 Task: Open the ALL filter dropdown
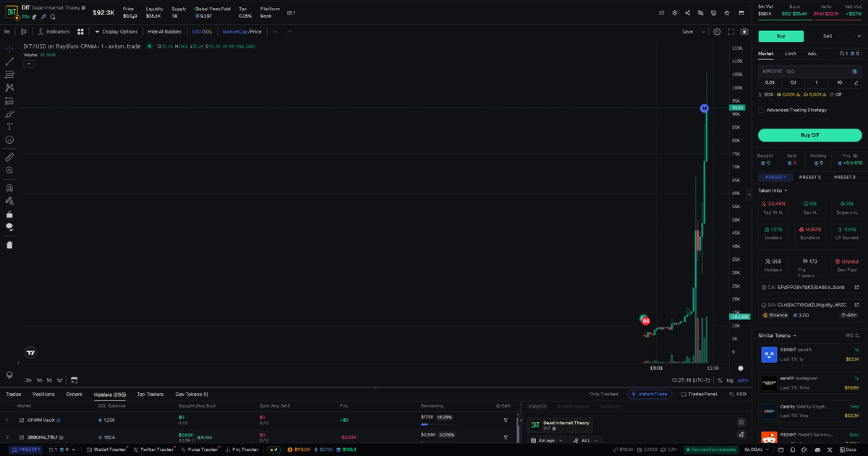tap(586, 440)
